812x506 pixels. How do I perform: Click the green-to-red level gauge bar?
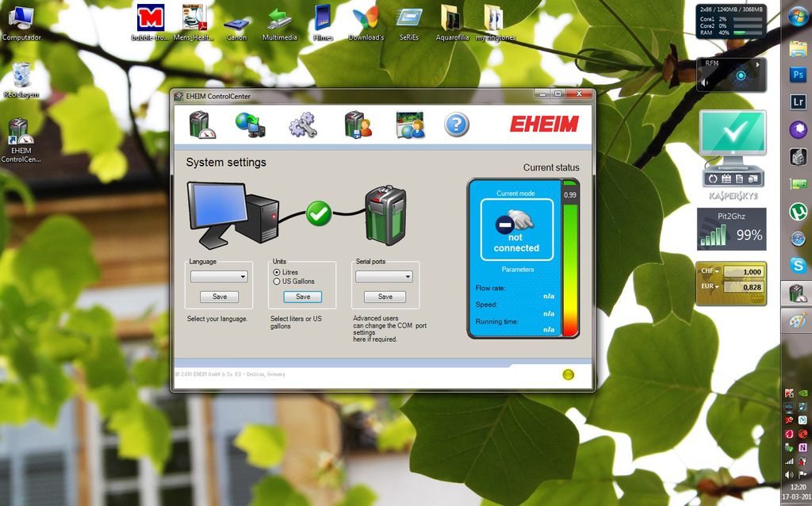tap(570, 266)
